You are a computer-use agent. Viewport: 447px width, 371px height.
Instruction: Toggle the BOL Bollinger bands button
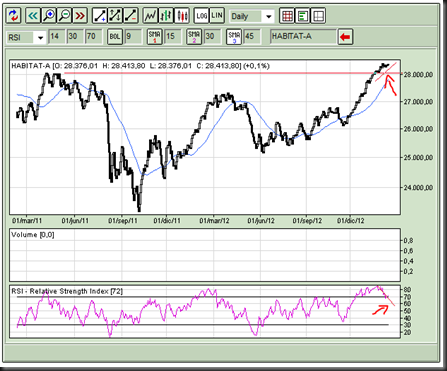click(x=115, y=37)
